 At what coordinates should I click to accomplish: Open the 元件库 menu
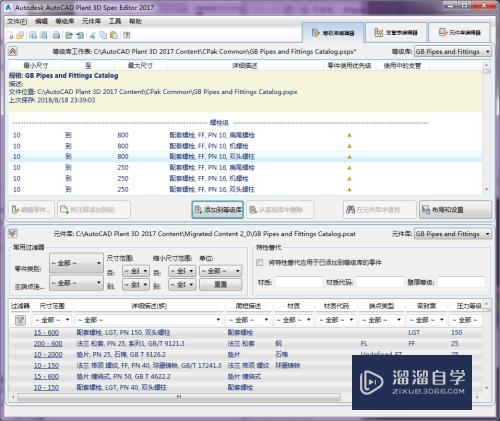(x=91, y=21)
